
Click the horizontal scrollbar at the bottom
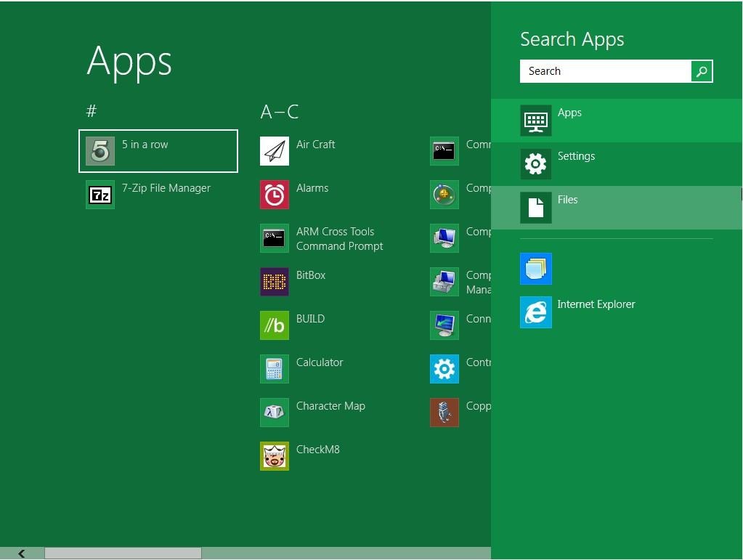coord(123,553)
